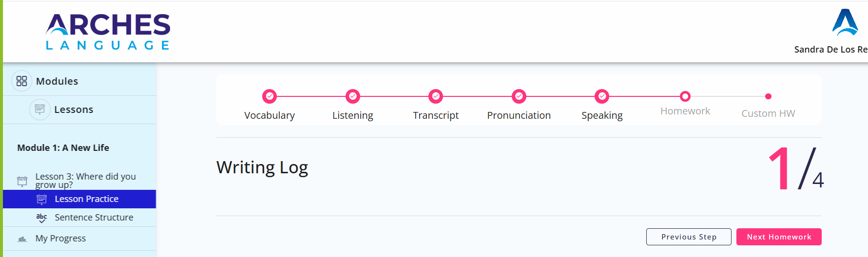Select the completed Vocabulary step circle

[270, 96]
